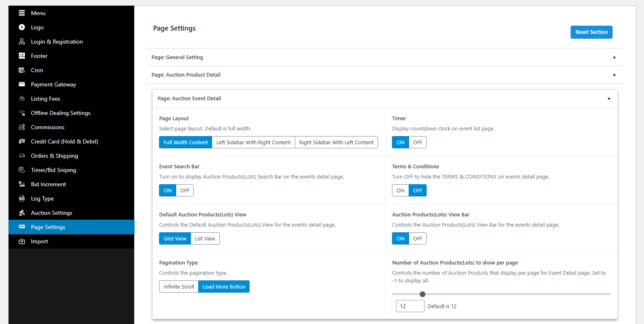This screenshot has width=644, height=324.
Task: Click the "Page Settings" heading text
Action: [x=175, y=28]
